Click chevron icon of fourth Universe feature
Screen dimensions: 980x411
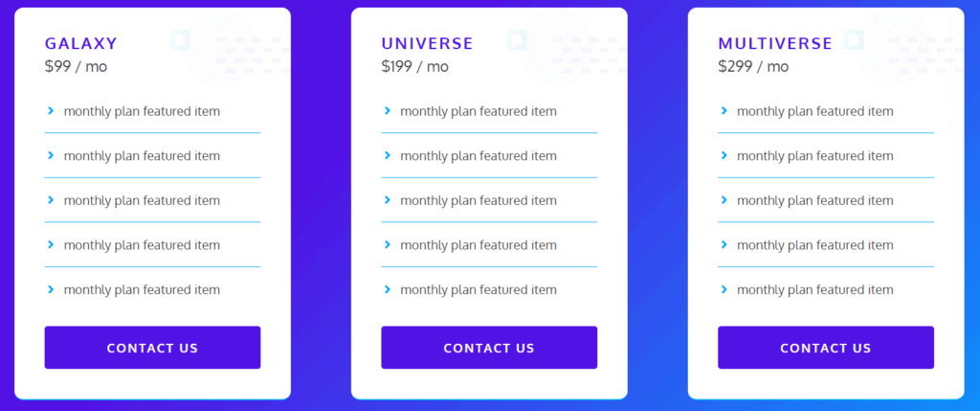coord(388,244)
